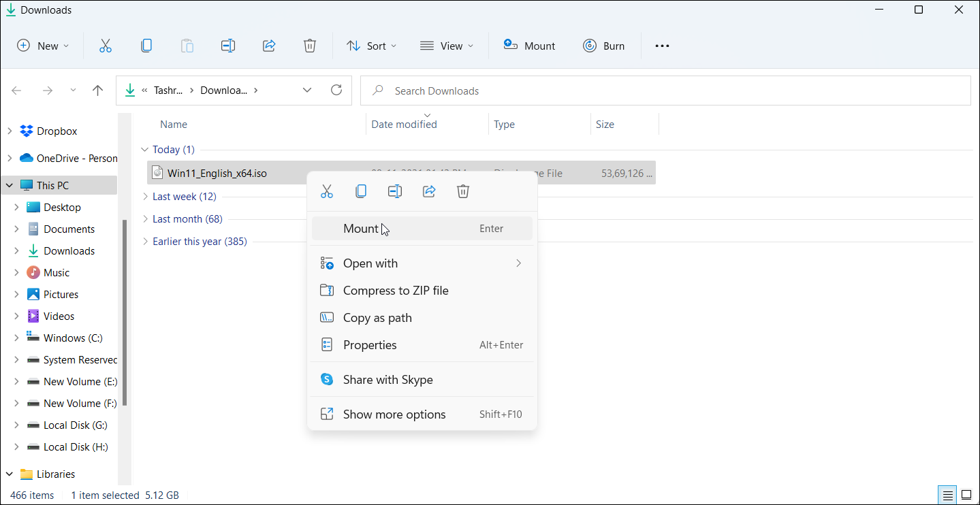Expand the Last month (68) group
The height and width of the screenshot is (505, 980).
144,219
